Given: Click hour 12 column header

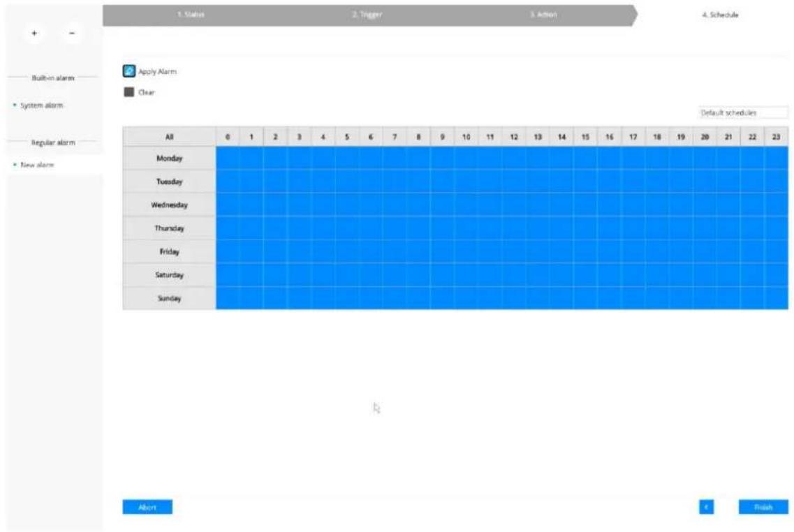Looking at the screenshot, I should 514,137.
